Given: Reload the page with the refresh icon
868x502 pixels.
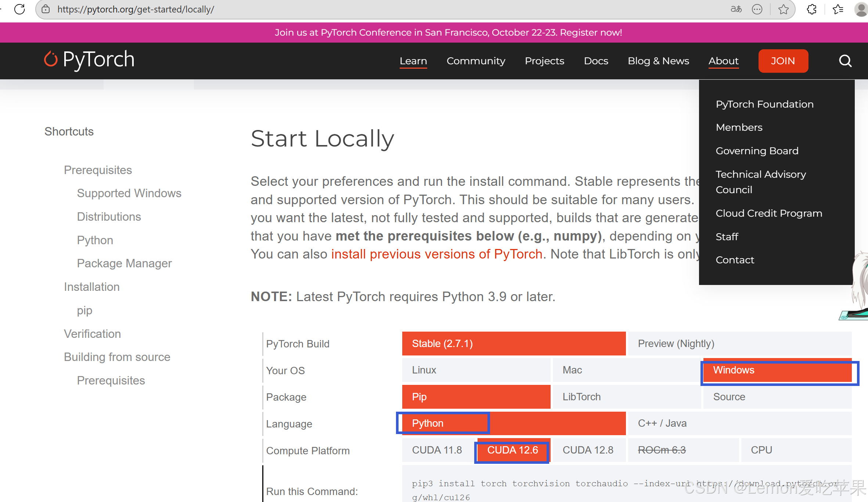Looking at the screenshot, I should [x=19, y=9].
